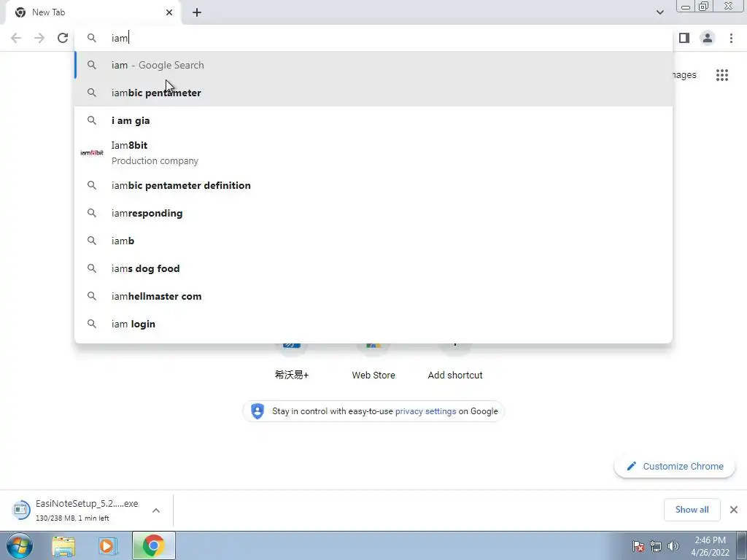The width and height of the screenshot is (747, 560).
Task: Open the Google apps grid
Action: click(x=721, y=75)
